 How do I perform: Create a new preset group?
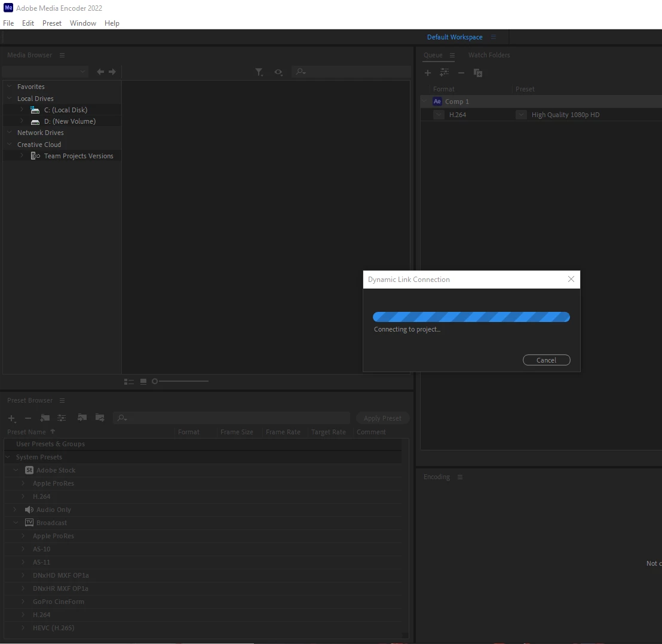click(x=45, y=418)
